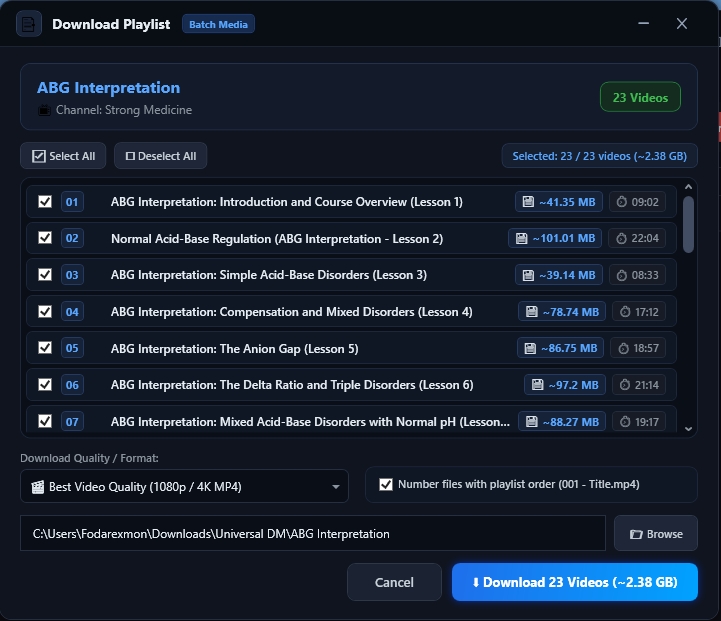
Task: Click the channel camera icon beside Strong Medicine
Action: click(44, 110)
